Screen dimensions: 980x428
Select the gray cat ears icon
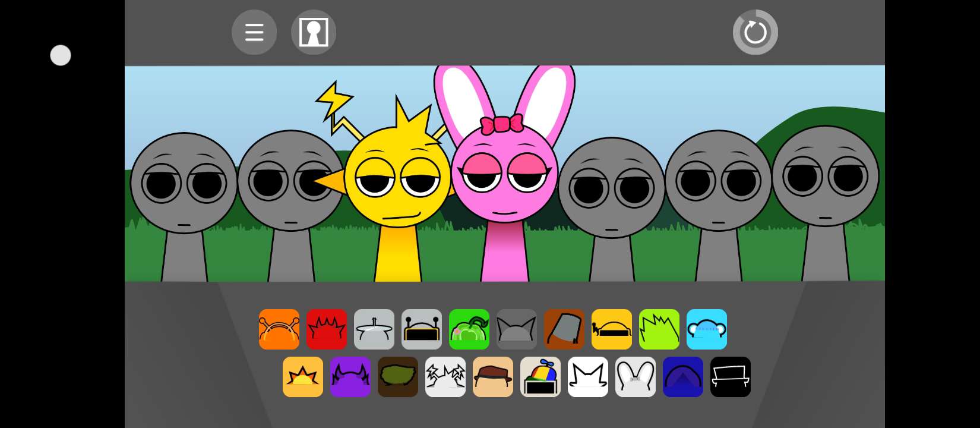pyautogui.click(x=517, y=329)
